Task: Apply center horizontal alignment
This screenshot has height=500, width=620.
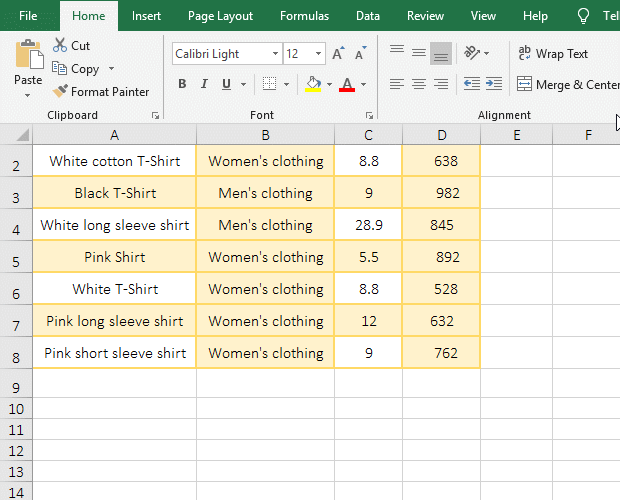Action: pos(419,84)
